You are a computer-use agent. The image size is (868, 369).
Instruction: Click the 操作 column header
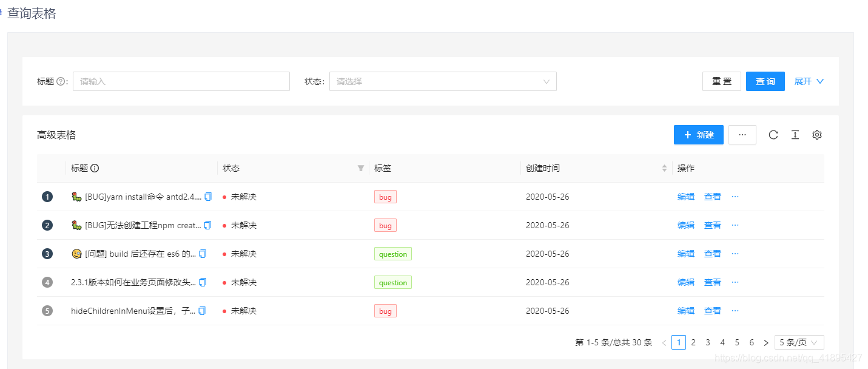(x=686, y=168)
